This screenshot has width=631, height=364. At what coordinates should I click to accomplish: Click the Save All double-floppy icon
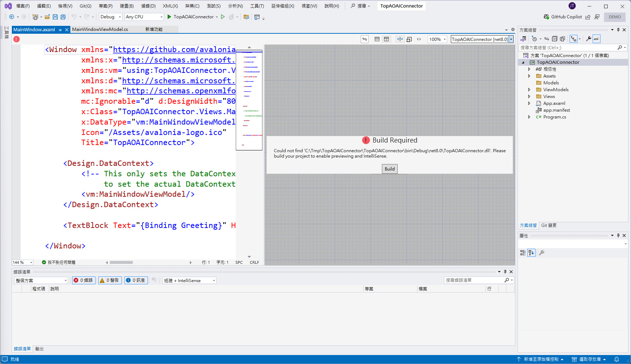pyautogui.click(x=63, y=17)
